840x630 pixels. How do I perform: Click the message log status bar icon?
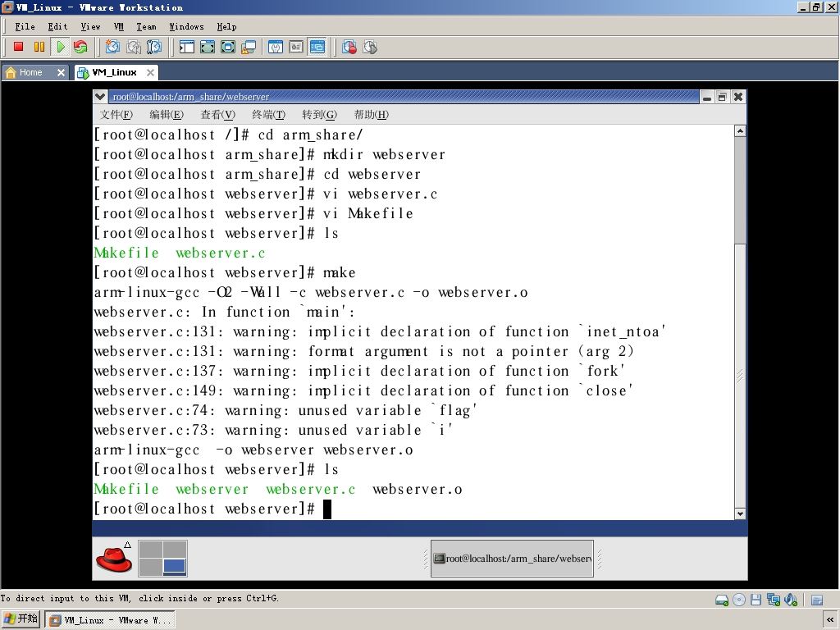coord(817,600)
